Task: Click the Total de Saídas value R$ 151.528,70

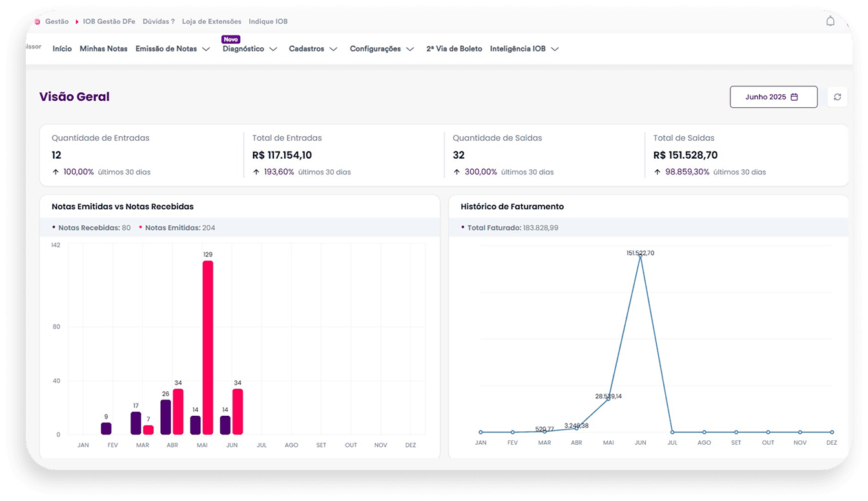Action: pyautogui.click(x=685, y=155)
